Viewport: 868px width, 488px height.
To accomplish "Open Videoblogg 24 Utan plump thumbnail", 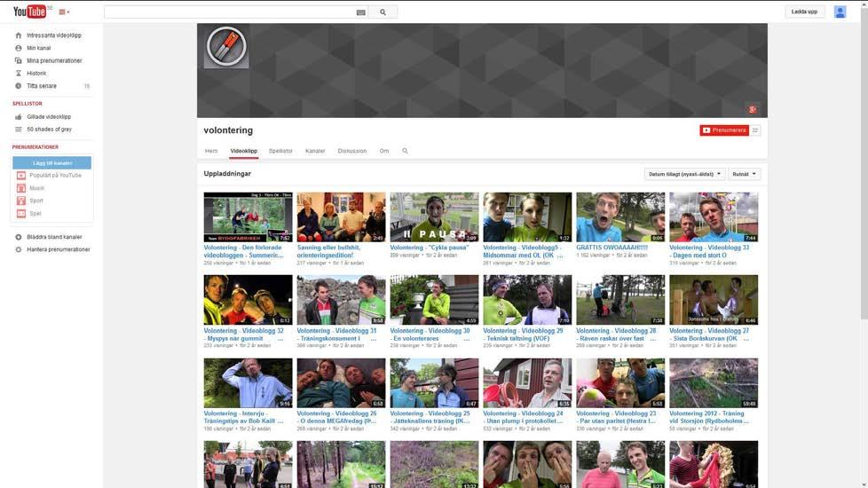I will point(527,383).
